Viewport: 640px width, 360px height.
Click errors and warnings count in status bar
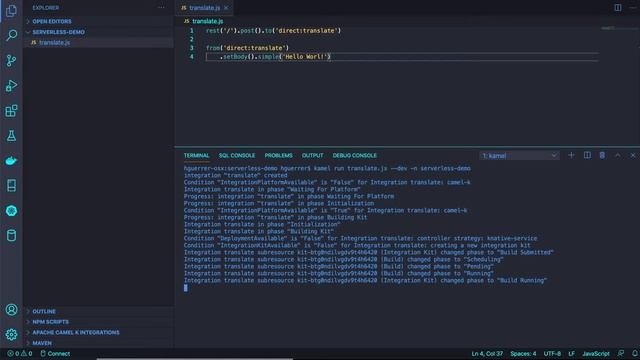[x=20, y=353]
